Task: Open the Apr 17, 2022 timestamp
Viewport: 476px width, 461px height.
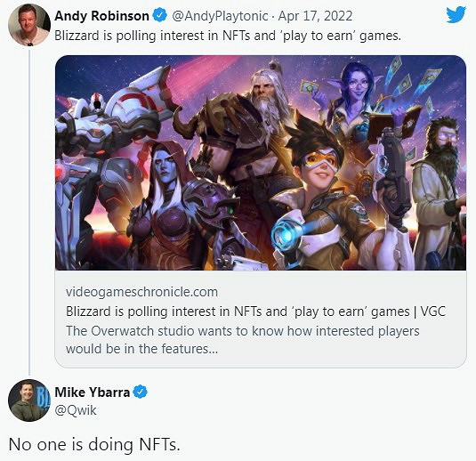Action: pyautogui.click(x=315, y=16)
